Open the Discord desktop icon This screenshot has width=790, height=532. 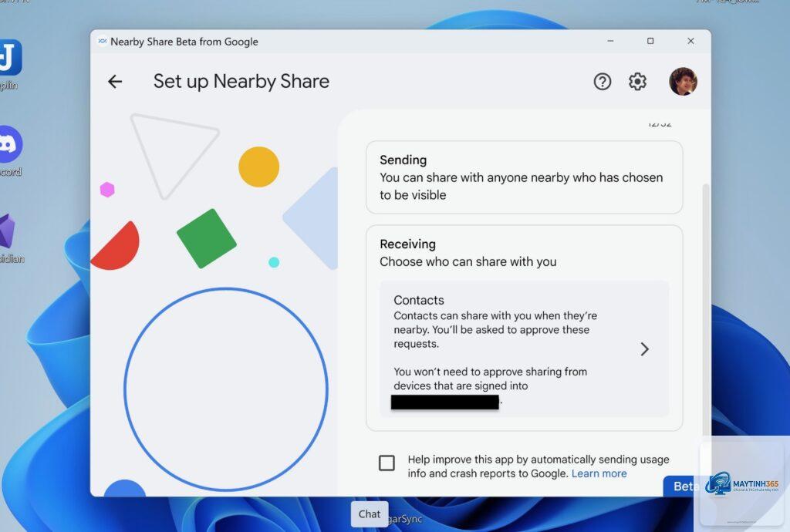coord(9,144)
